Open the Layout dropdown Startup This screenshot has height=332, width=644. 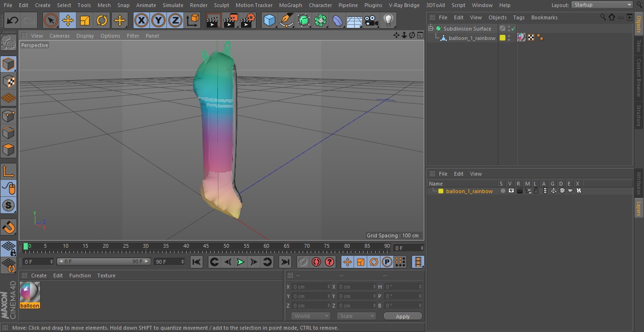coord(602,5)
